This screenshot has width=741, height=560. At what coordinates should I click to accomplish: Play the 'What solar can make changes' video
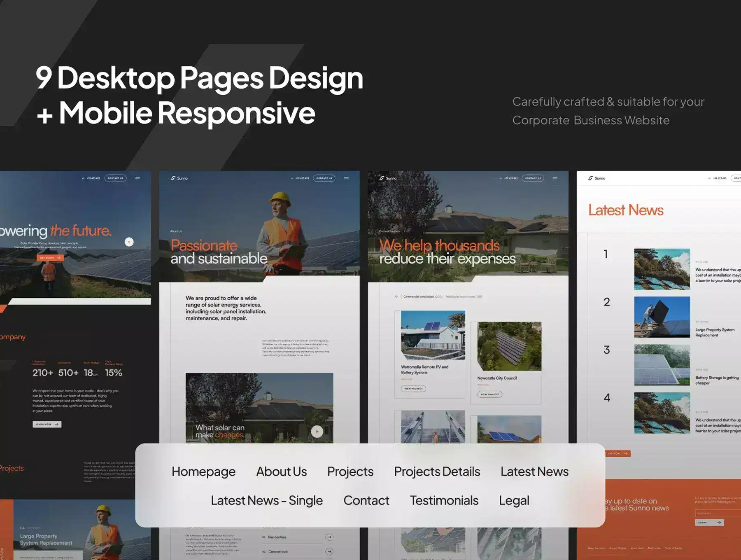click(317, 431)
